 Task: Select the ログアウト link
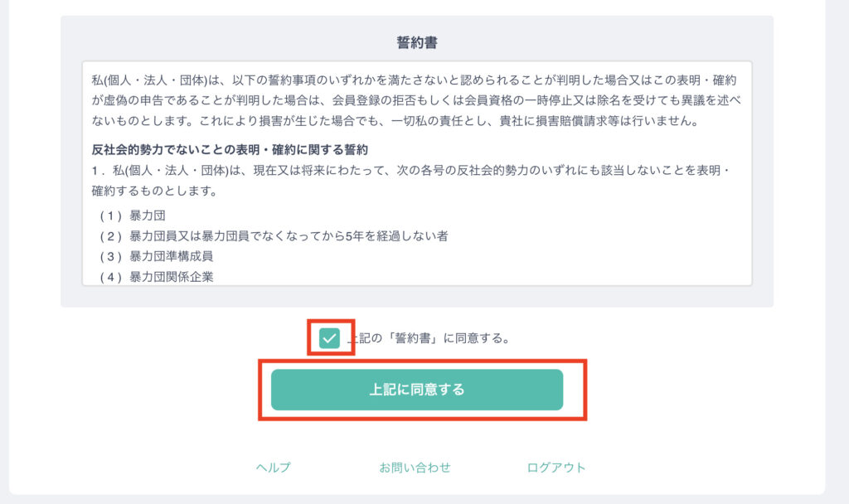pos(556,468)
